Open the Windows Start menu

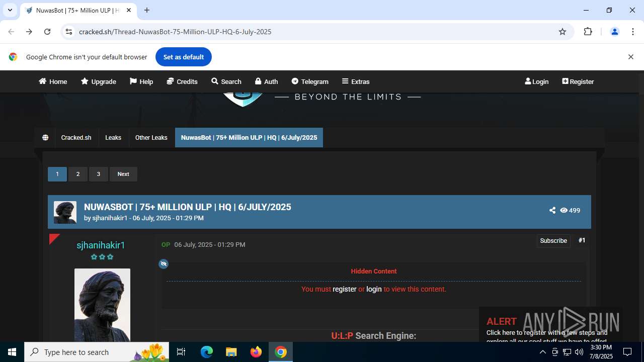[12, 352]
